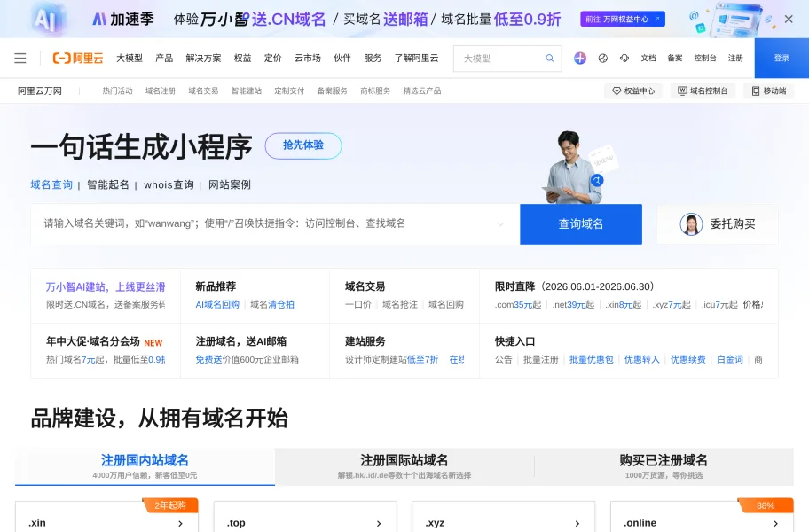Select the 注册国内站域名 tab
Screen dimensions: 809x532
[x=145, y=466]
